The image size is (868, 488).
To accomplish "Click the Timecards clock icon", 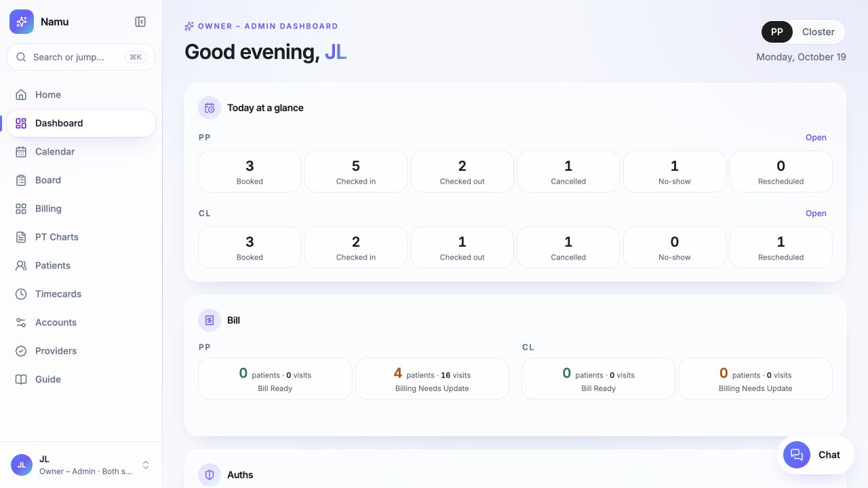I will 21,294.
